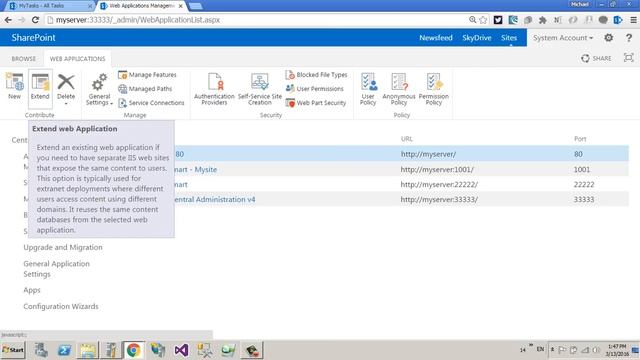Image resolution: width=640 pixels, height=360 pixels.
Task: Open Authentication Providers
Action: point(214,89)
